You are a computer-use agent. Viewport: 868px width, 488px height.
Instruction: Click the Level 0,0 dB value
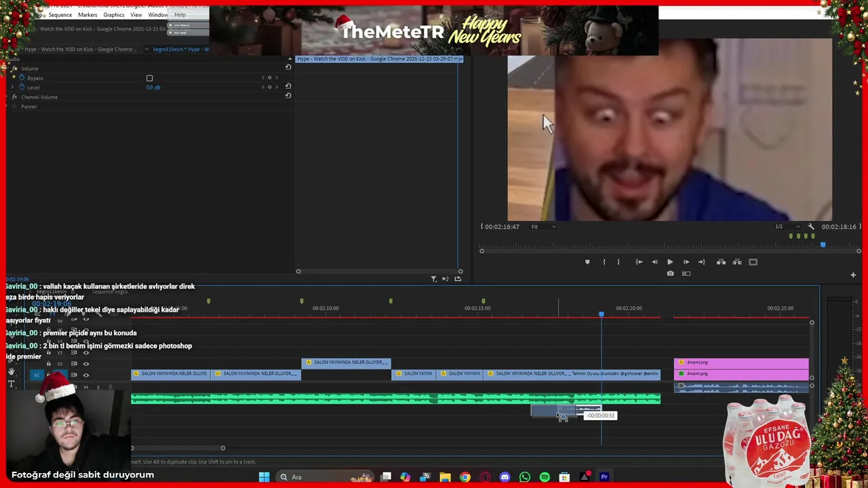[153, 87]
